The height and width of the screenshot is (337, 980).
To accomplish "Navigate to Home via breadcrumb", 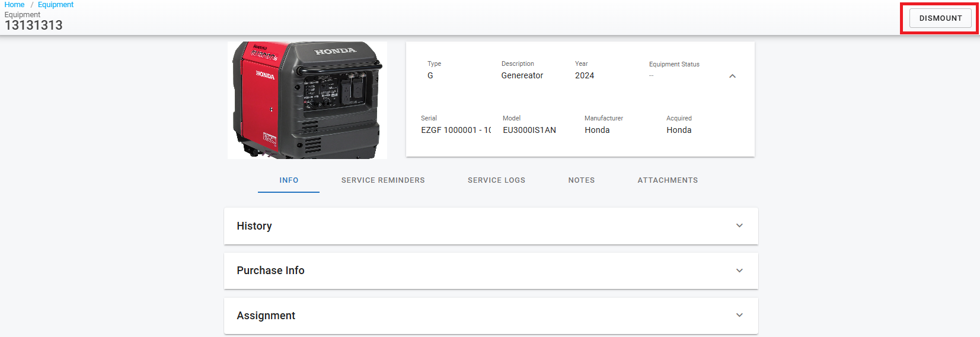I will tap(14, 5).
